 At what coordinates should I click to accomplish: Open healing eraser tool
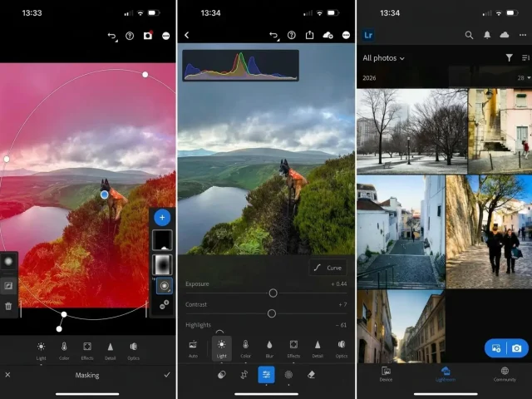click(x=311, y=375)
